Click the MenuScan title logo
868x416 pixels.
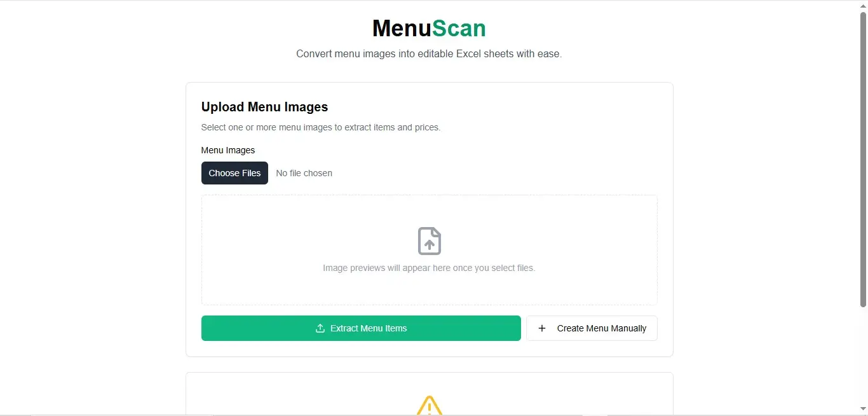click(x=429, y=28)
